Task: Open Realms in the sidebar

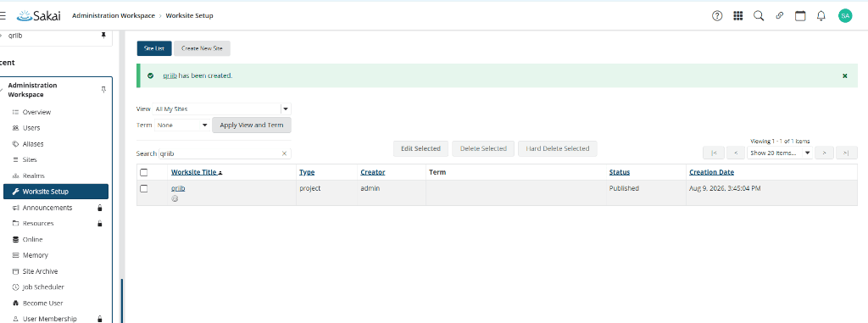Action: 34,175
